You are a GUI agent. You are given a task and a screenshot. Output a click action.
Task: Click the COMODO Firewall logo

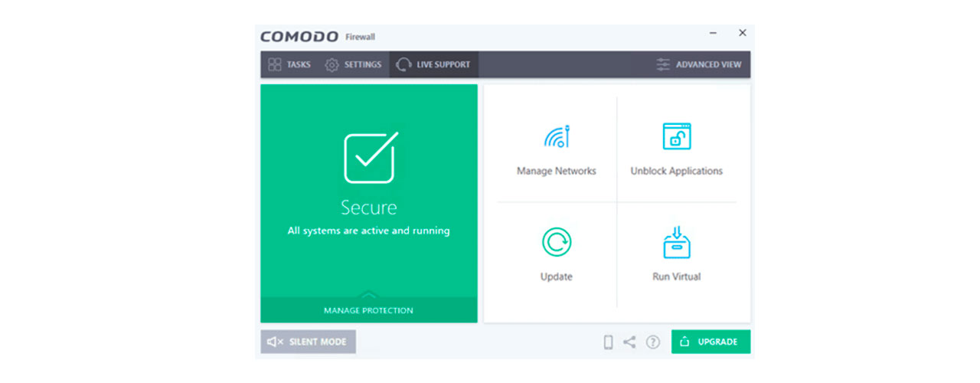pyautogui.click(x=317, y=37)
